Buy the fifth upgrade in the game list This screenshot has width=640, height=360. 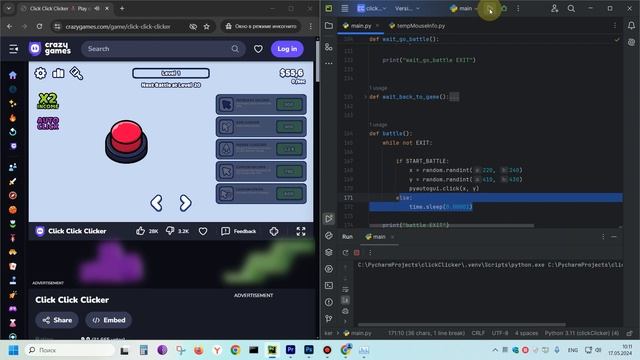pyautogui.click(x=289, y=193)
